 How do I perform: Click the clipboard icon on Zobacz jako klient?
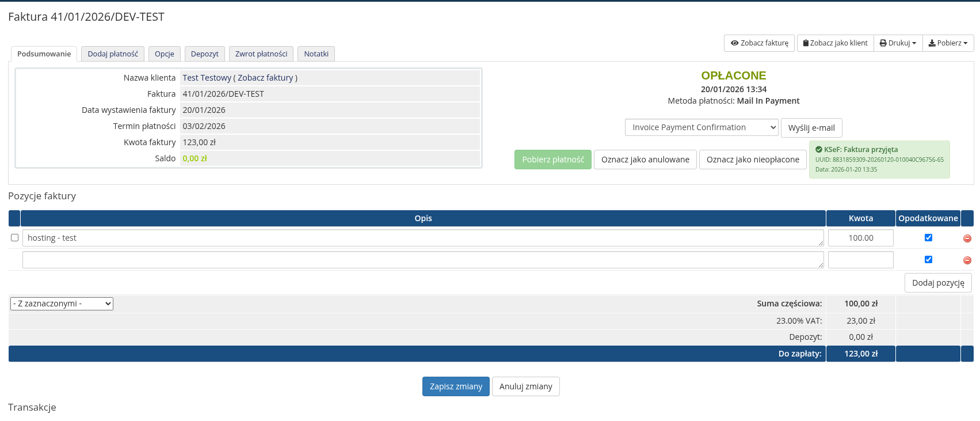pyautogui.click(x=806, y=43)
